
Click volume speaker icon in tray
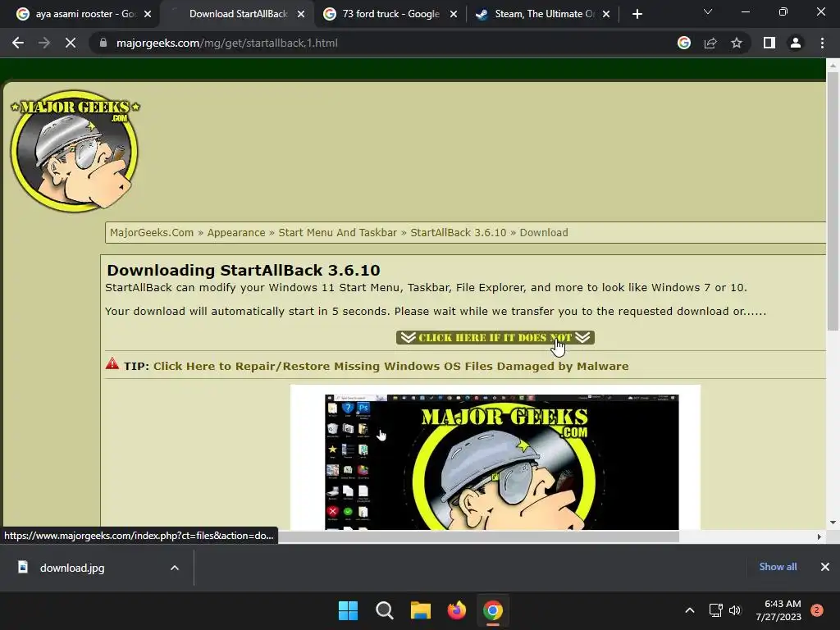click(x=735, y=610)
